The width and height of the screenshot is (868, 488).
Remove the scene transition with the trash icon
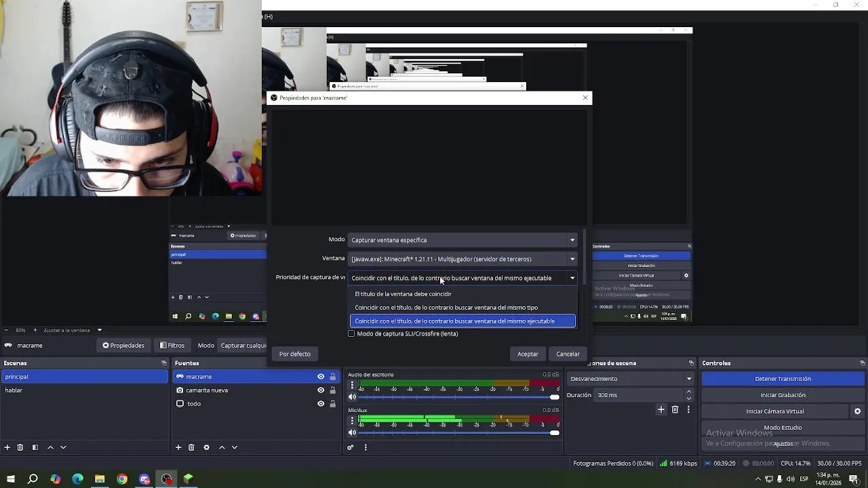tap(675, 409)
